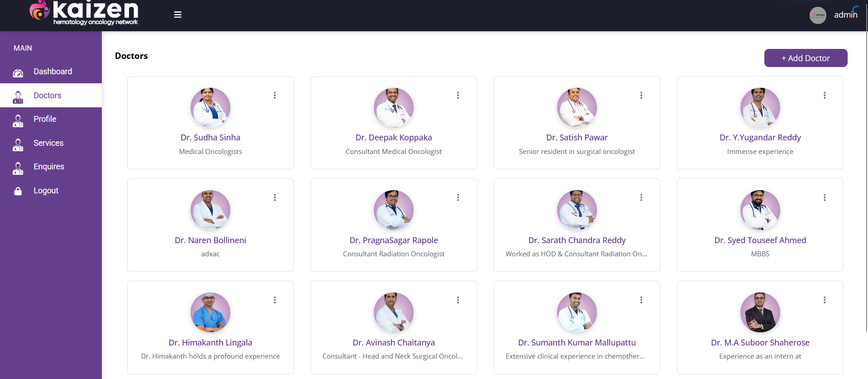Click the name Dr. M.A Suboor Shaherose

(760, 342)
